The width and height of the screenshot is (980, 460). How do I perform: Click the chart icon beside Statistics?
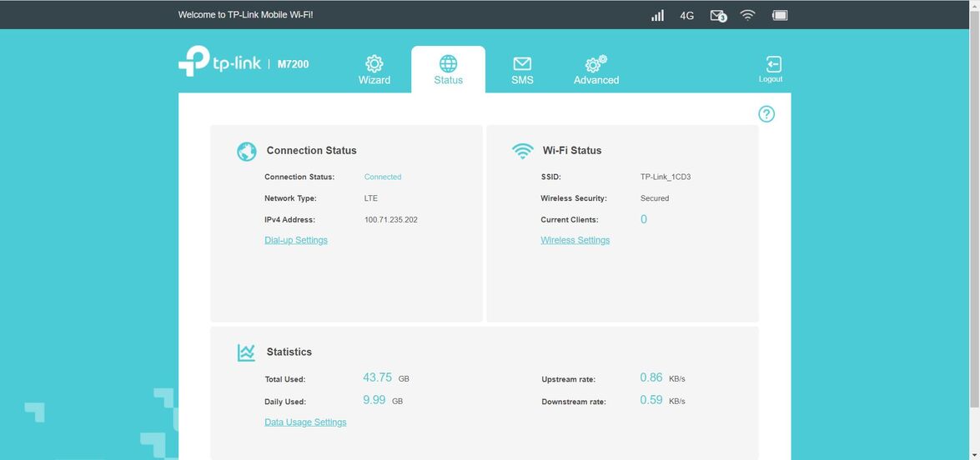tap(246, 352)
